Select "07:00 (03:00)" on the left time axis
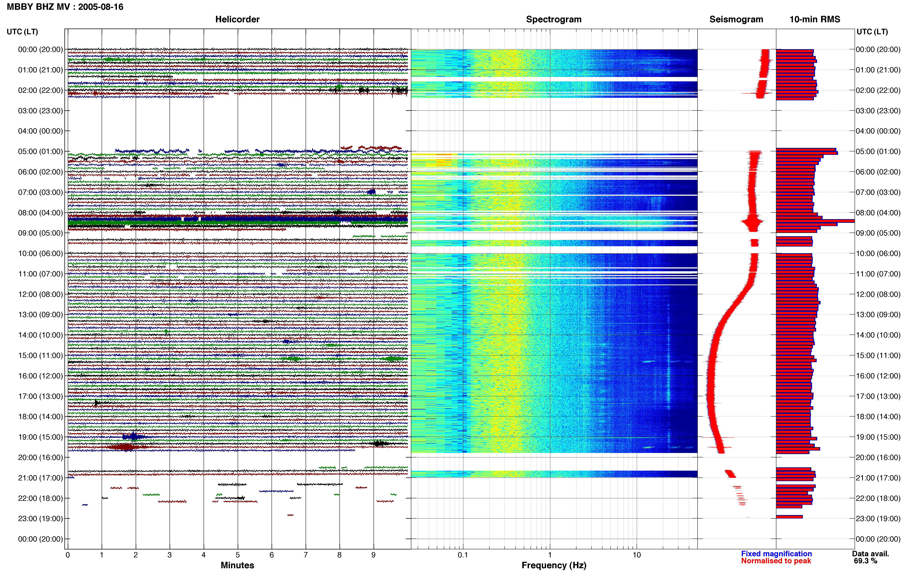The height and width of the screenshot is (578, 924). point(41,192)
